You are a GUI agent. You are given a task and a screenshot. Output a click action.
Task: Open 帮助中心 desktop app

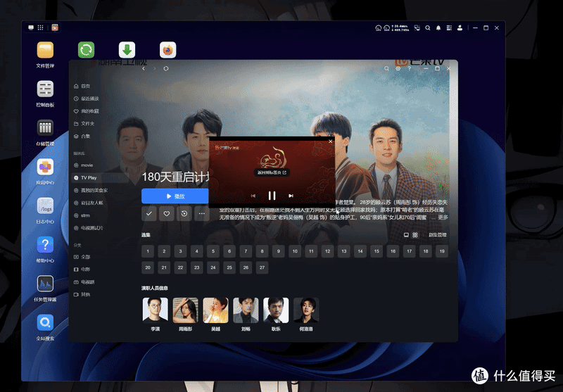(45, 245)
